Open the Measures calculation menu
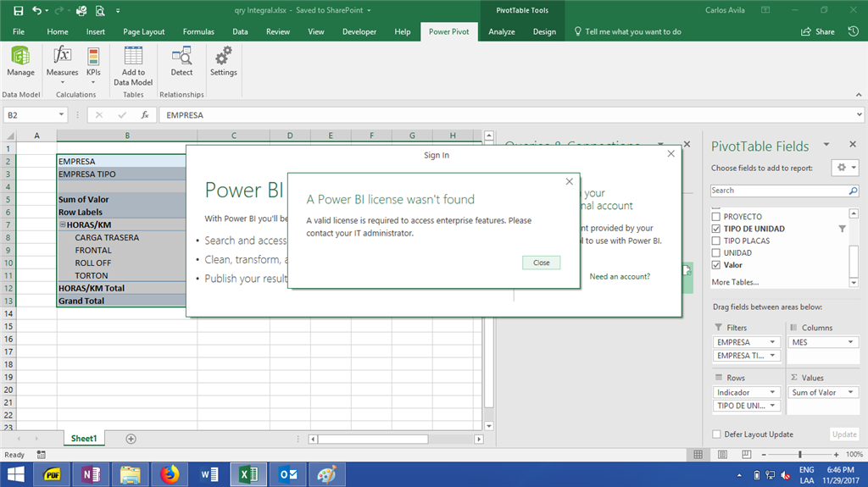The width and height of the screenshot is (868, 487). coord(62,63)
